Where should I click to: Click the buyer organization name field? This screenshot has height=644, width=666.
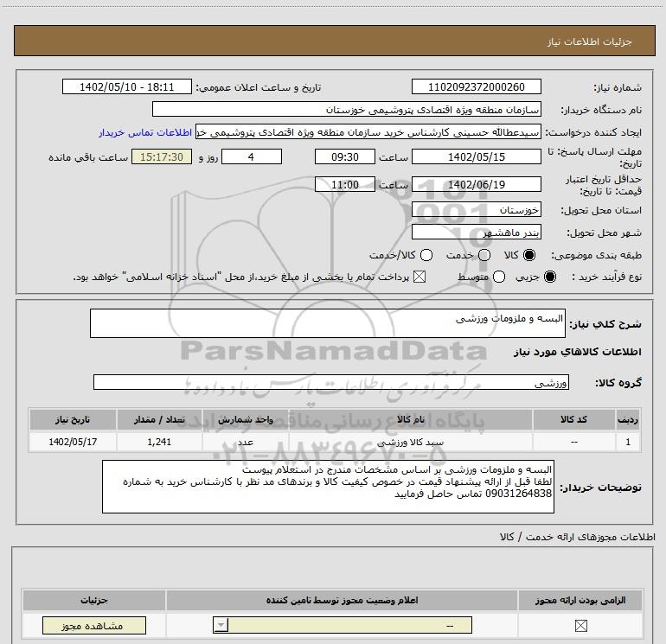point(347,110)
